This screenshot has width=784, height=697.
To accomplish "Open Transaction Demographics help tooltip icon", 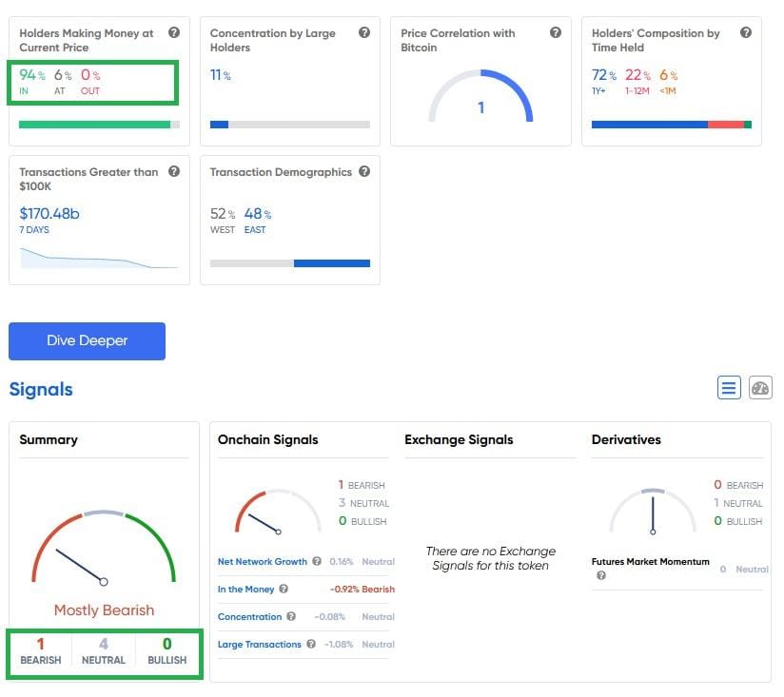I will pyautogui.click(x=364, y=172).
